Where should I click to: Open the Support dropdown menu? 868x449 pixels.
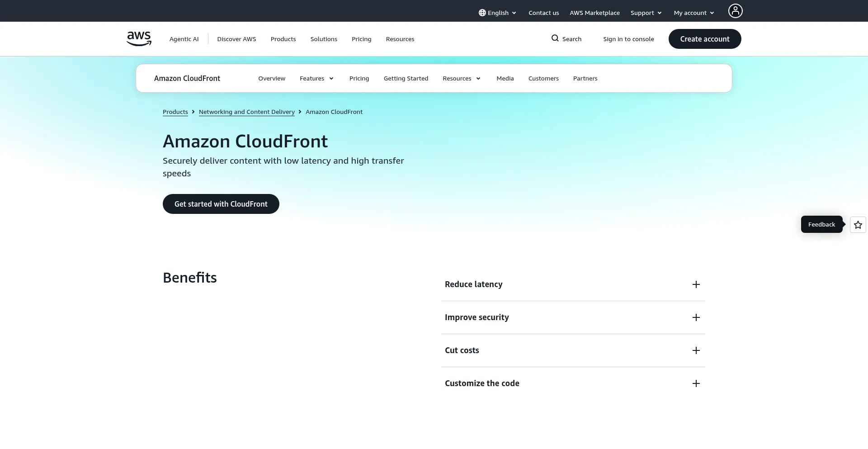point(646,13)
